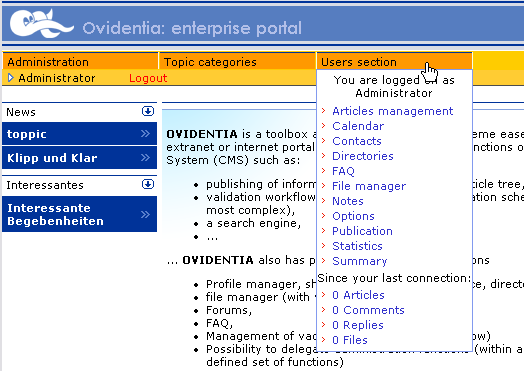Viewport: 524px width, 371px height.
Task: Open the Summary link
Action: coord(360,261)
